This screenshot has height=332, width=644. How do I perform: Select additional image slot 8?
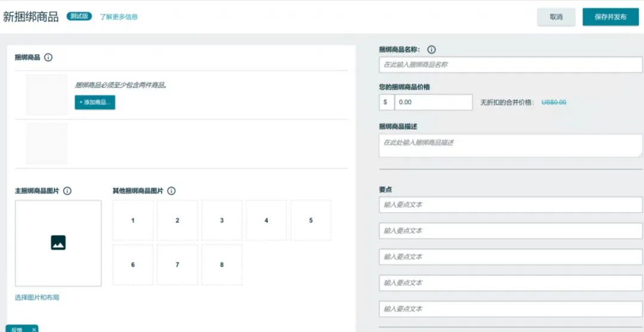pos(222,265)
